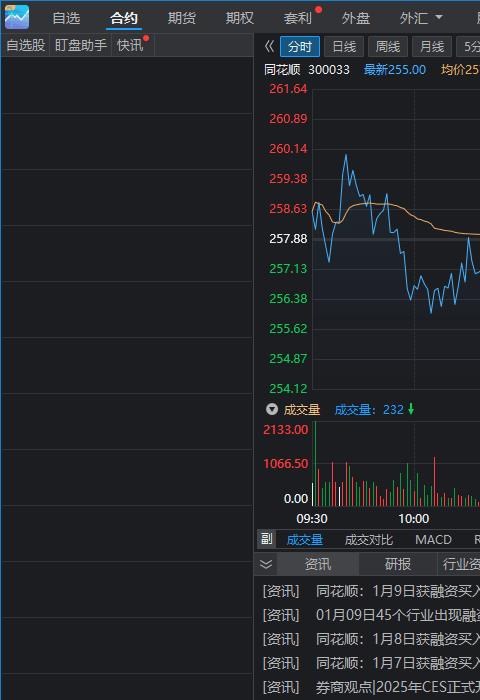Open the 研报 tab

(x=397, y=564)
